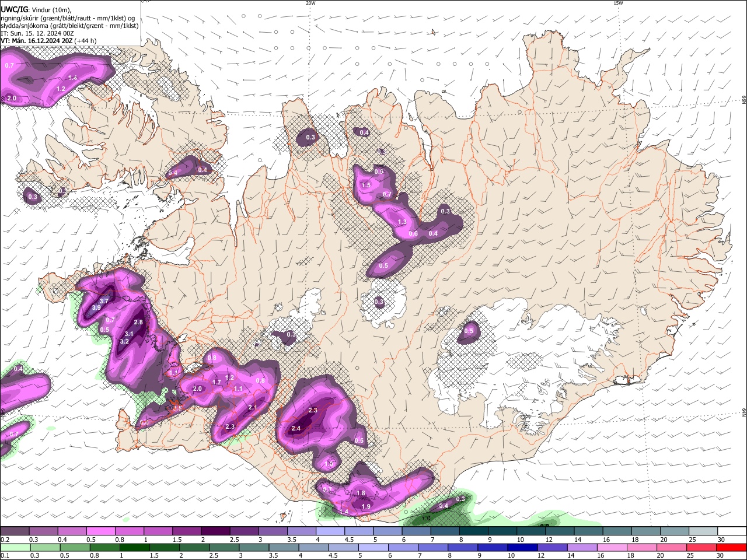Pick the lower legend swatch labeled 25
The image size is (747, 560).
[702, 547]
